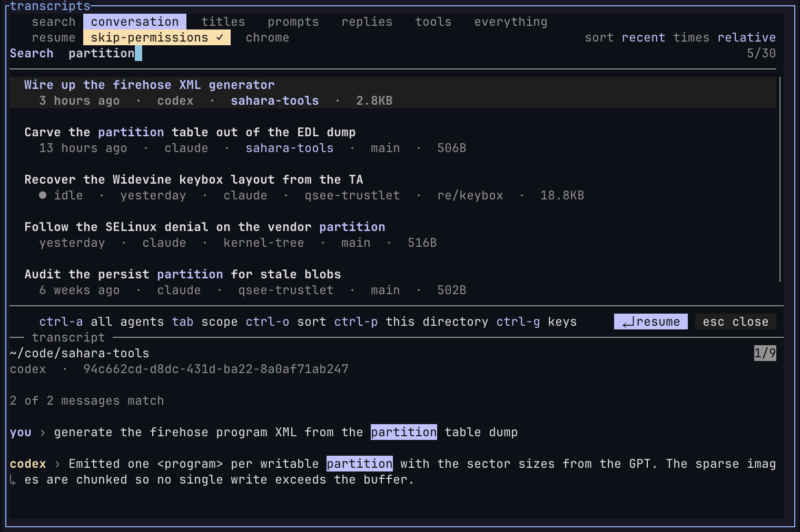
Task: Select the chrome resume option
Action: tap(267, 37)
